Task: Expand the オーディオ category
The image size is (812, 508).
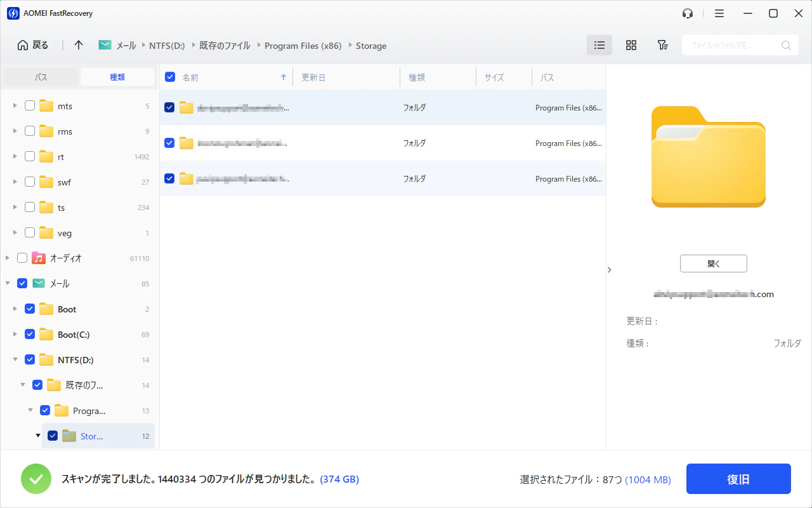Action: [7, 258]
